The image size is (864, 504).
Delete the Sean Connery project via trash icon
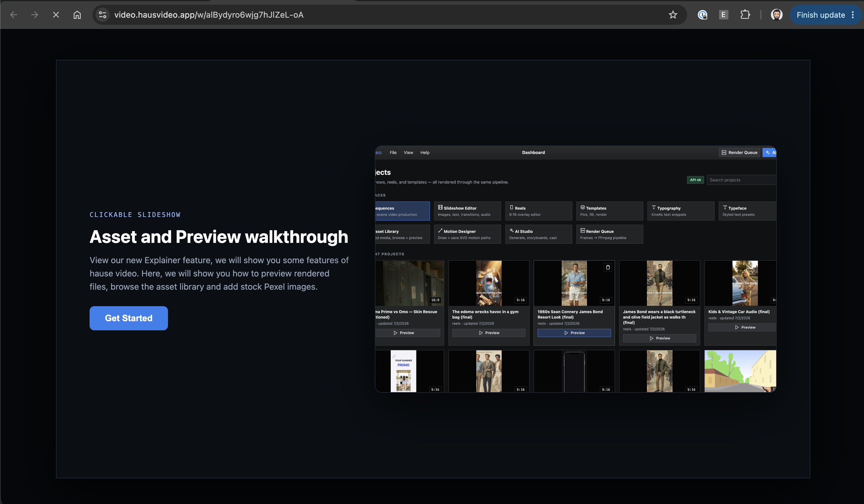point(608,267)
